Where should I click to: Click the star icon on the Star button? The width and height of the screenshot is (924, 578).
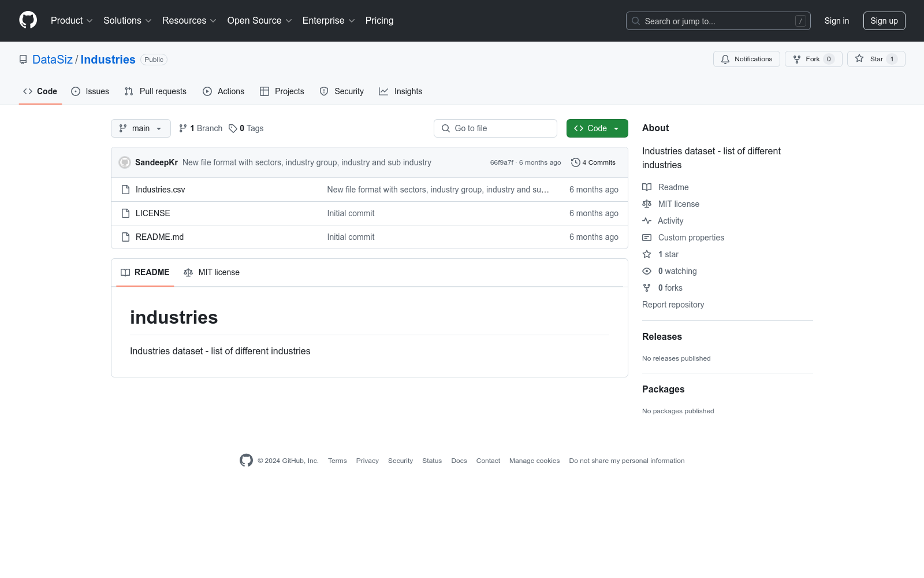coord(859,58)
